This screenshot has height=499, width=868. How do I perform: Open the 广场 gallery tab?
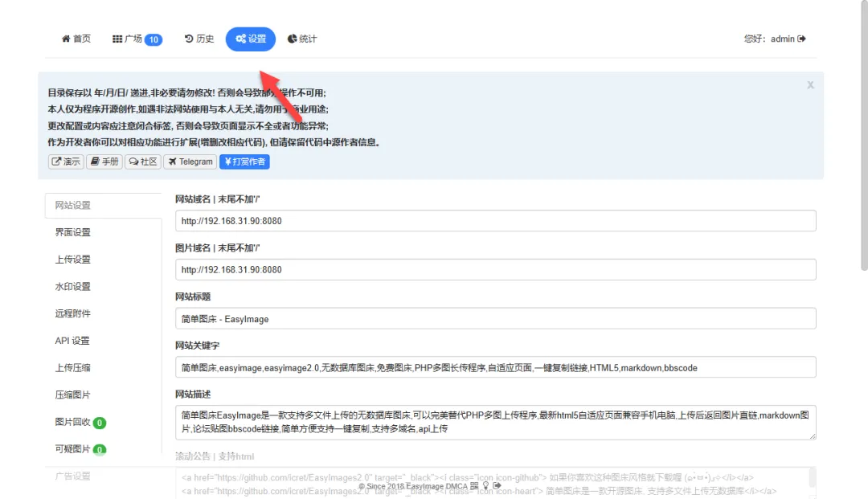coord(137,39)
